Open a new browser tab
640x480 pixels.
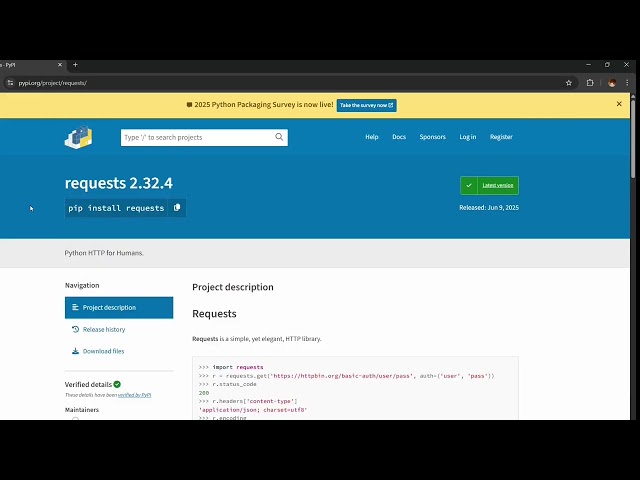[x=75, y=65]
